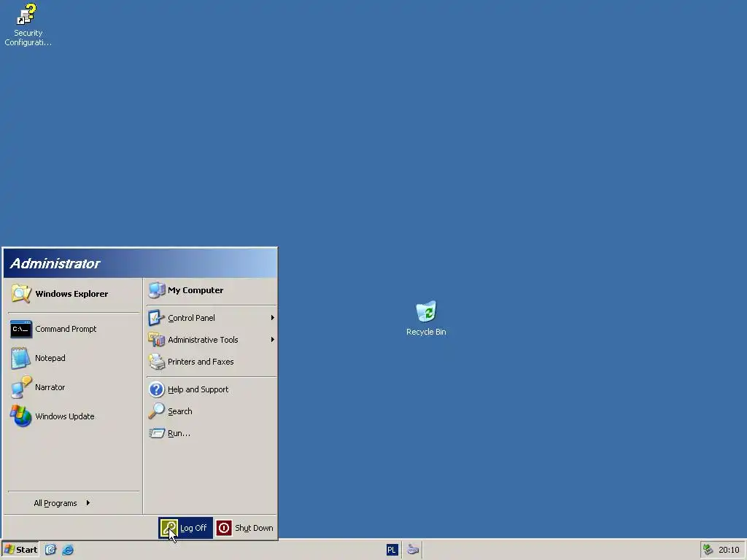Click the Administrator user name header
The height and width of the screenshot is (560, 747).
pyautogui.click(x=55, y=263)
